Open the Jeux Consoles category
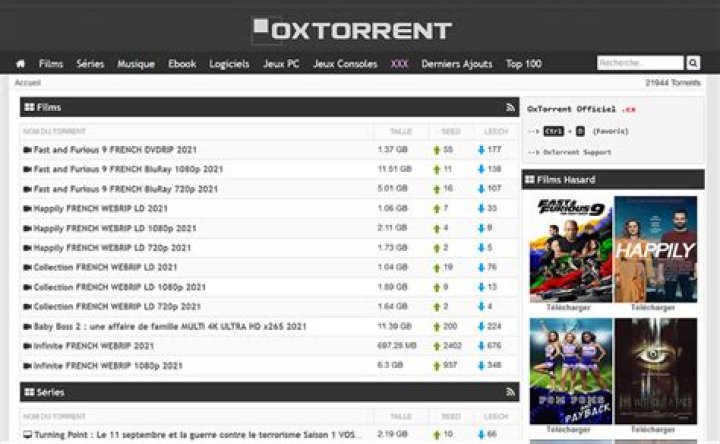 pos(345,64)
